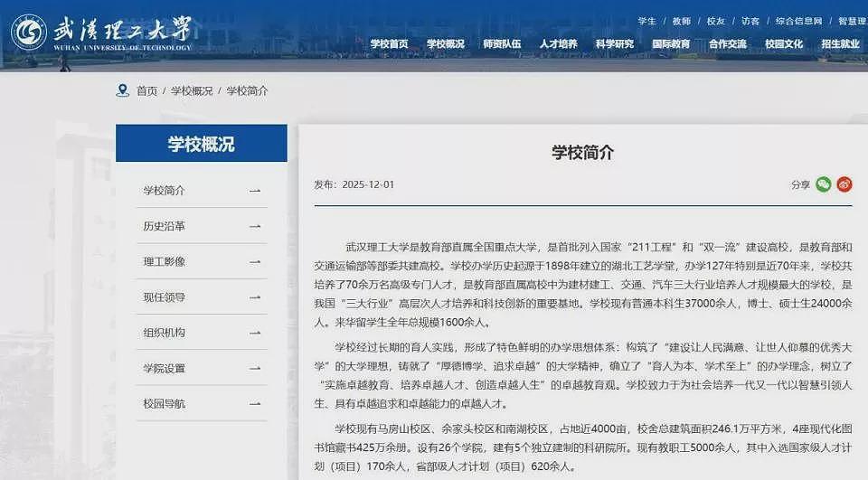This screenshot has height=480, width=868.
Task: Click the 学校简介 article title
Action: pos(583,152)
